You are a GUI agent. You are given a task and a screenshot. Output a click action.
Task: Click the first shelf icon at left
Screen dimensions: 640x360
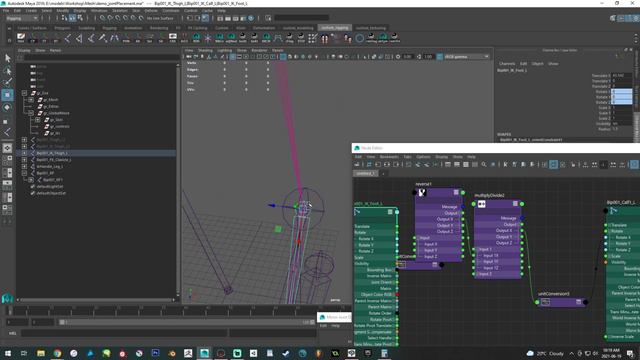pos(21,38)
